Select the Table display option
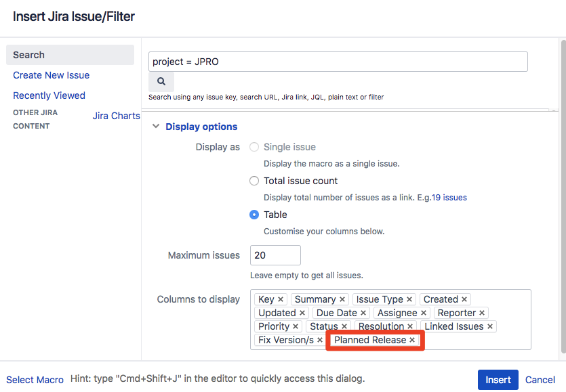 tap(254, 215)
